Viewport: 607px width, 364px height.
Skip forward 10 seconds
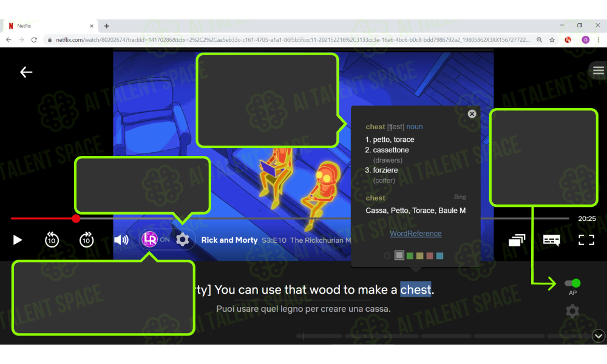coord(86,240)
